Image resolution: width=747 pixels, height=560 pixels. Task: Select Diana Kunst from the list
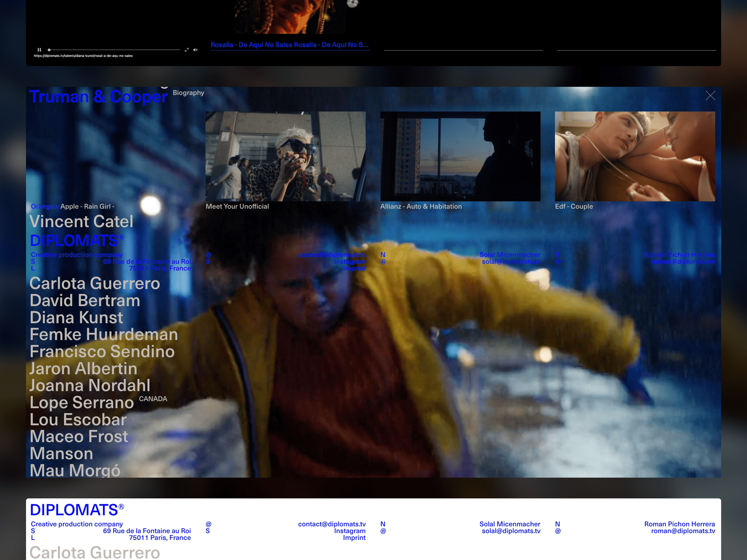click(x=76, y=317)
